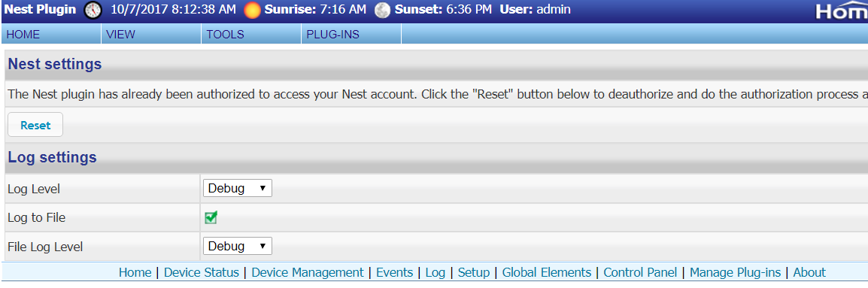
Task: Open the Log Level dropdown
Action: click(238, 188)
